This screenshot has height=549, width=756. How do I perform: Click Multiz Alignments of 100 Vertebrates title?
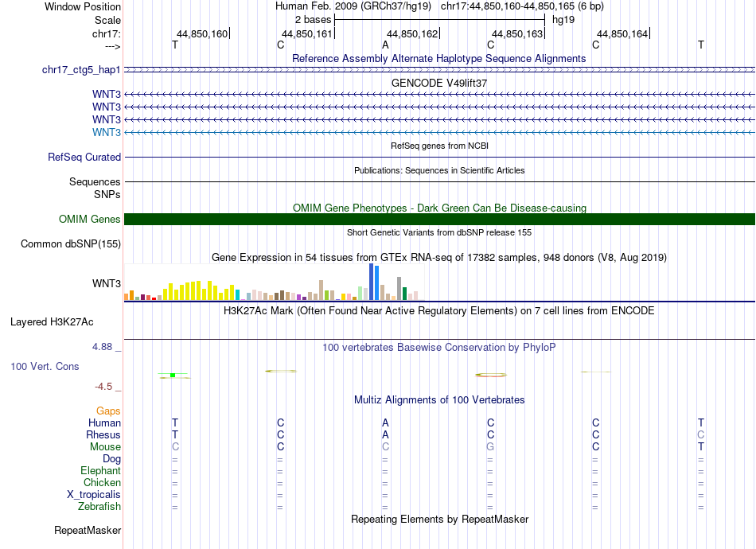click(x=439, y=399)
